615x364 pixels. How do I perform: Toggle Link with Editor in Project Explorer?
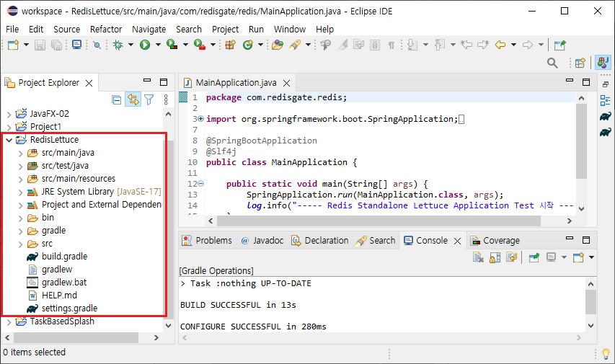[x=133, y=100]
